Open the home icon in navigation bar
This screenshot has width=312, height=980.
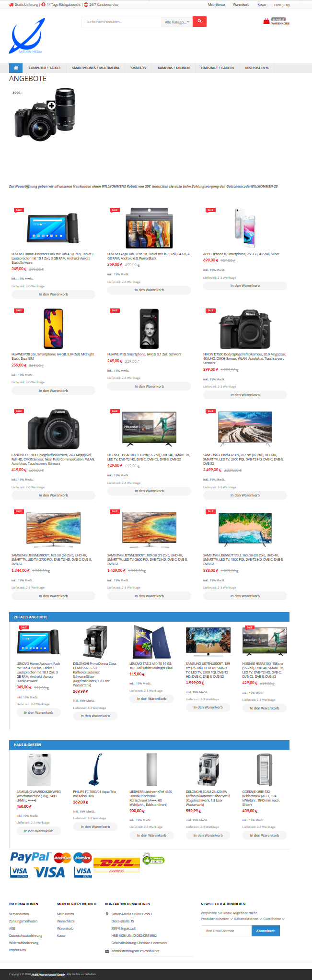point(16,68)
